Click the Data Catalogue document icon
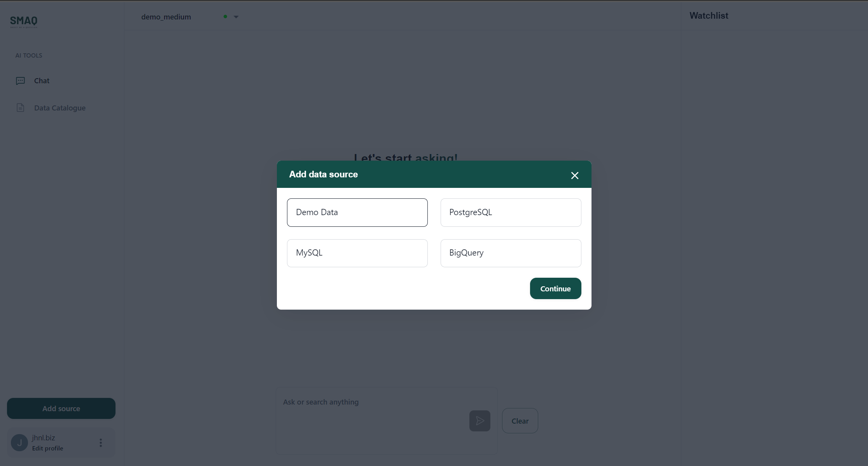This screenshot has width=868, height=466. 20,108
